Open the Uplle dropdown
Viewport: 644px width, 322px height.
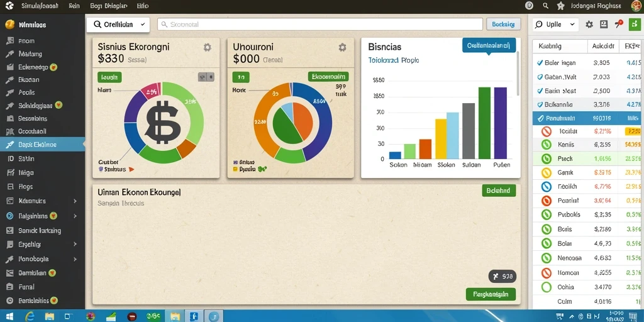555,25
